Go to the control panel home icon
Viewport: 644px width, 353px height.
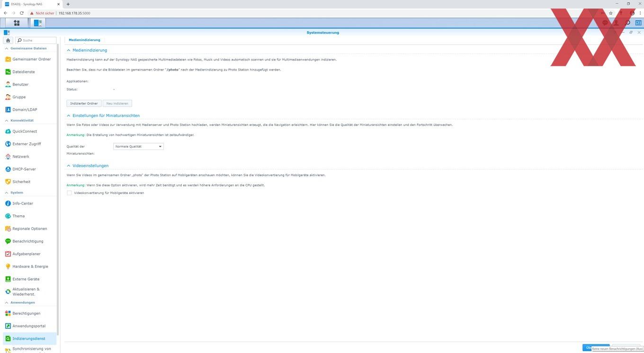pos(8,40)
